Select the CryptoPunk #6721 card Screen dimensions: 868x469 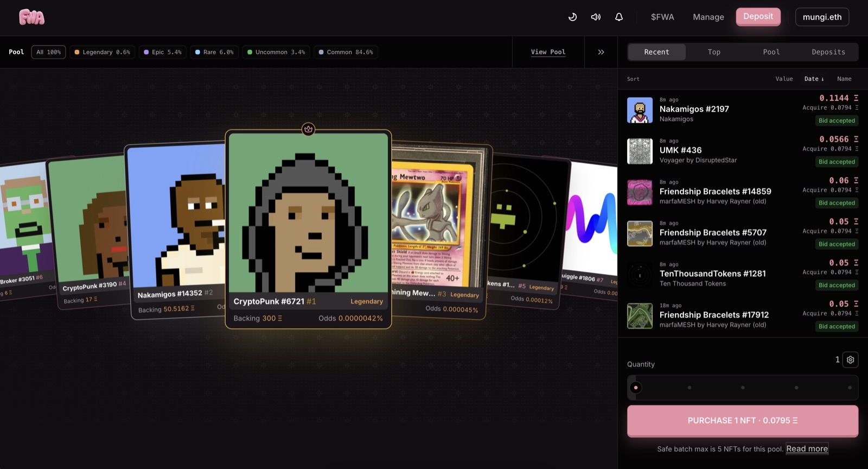click(x=308, y=229)
